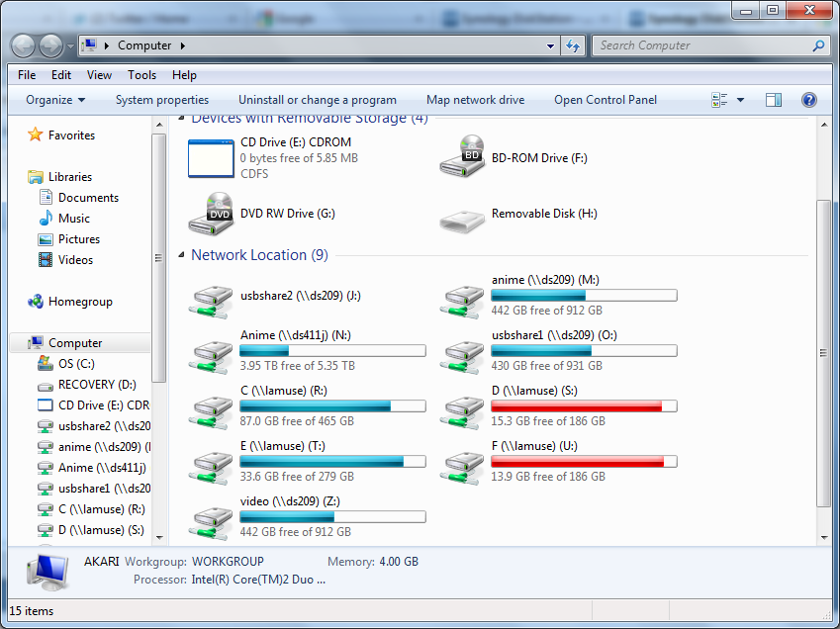The image size is (840, 629).
Task: Select OS (C:) in the navigation tree
Action: tap(76, 364)
